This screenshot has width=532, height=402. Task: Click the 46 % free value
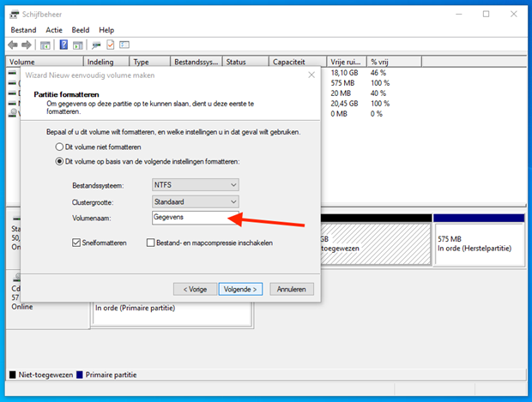pos(378,73)
